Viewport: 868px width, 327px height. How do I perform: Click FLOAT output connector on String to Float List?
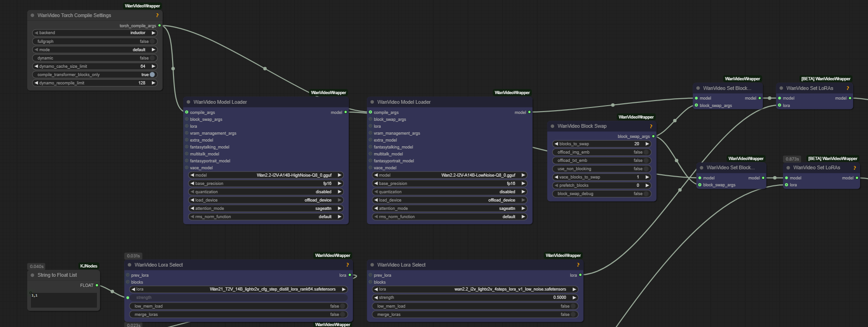pyautogui.click(x=97, y=285)
